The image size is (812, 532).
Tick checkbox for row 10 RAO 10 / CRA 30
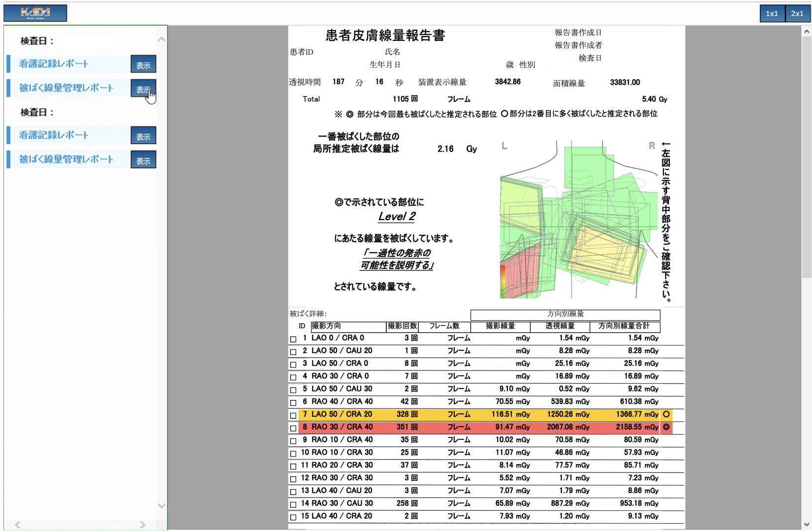pos(293,454)
